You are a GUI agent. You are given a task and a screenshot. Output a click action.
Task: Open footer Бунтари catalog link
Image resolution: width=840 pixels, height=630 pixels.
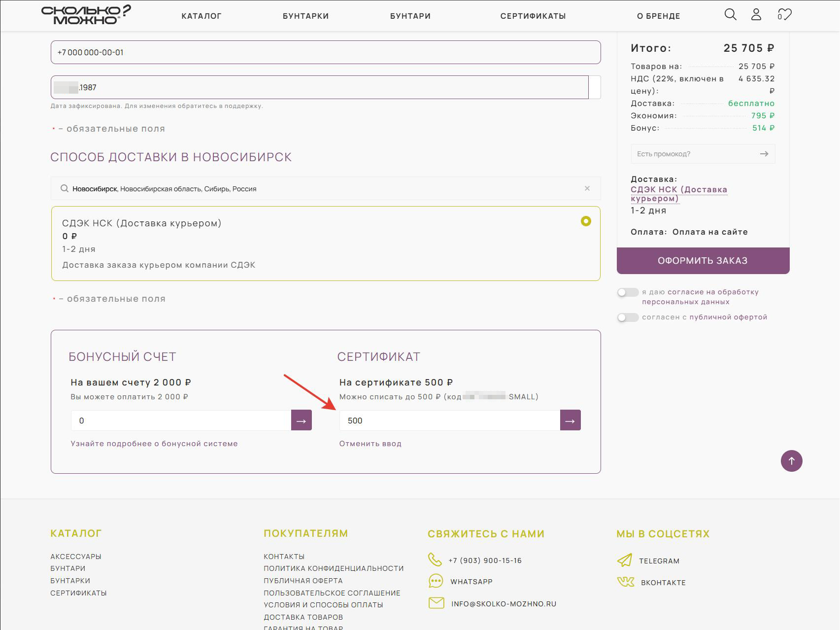(68, 568)
